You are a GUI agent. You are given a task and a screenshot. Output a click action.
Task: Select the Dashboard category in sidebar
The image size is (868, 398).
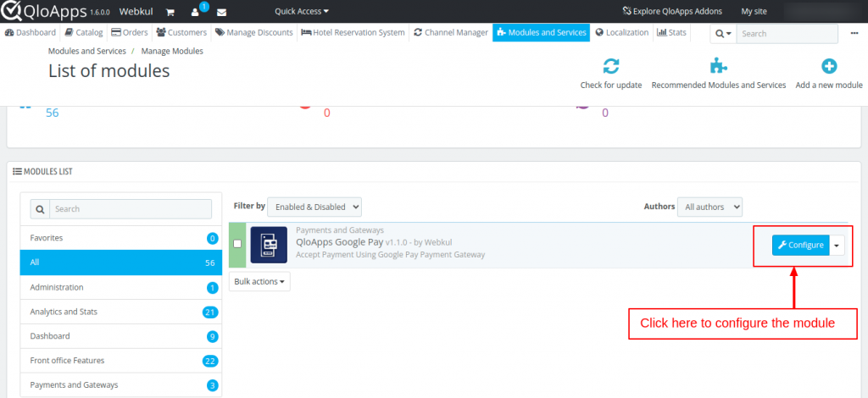[x=120, y=336]
